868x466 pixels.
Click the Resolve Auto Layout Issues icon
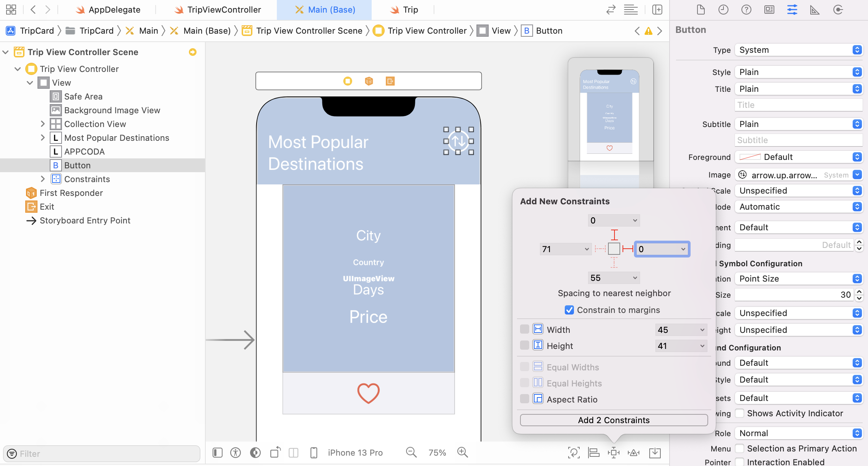(x=634, y=453)
